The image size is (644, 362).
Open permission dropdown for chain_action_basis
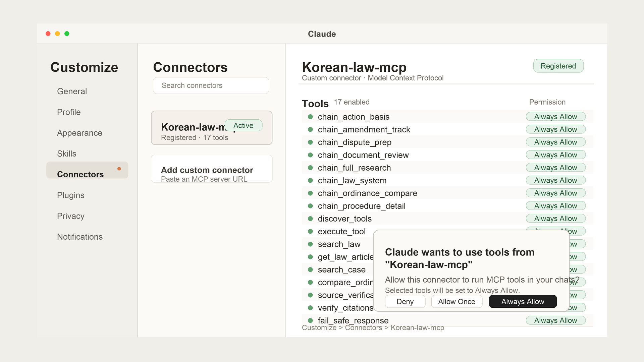click(x=556, y=117)
